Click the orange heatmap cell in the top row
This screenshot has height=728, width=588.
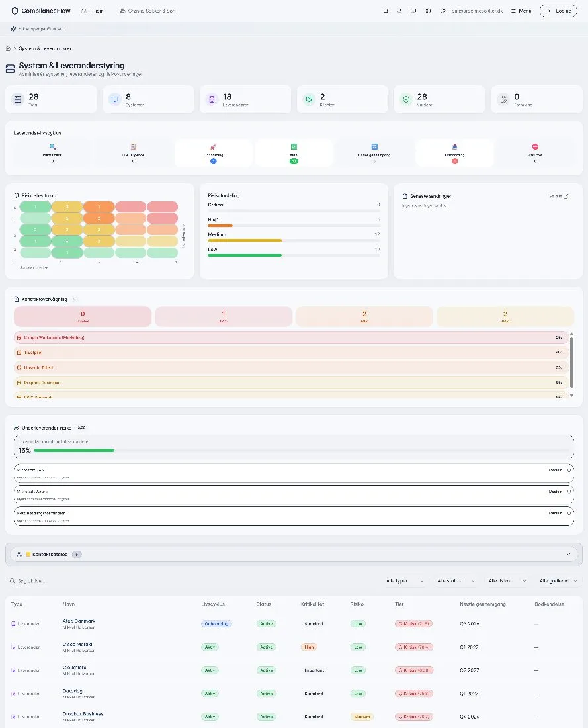click(99, 206)
